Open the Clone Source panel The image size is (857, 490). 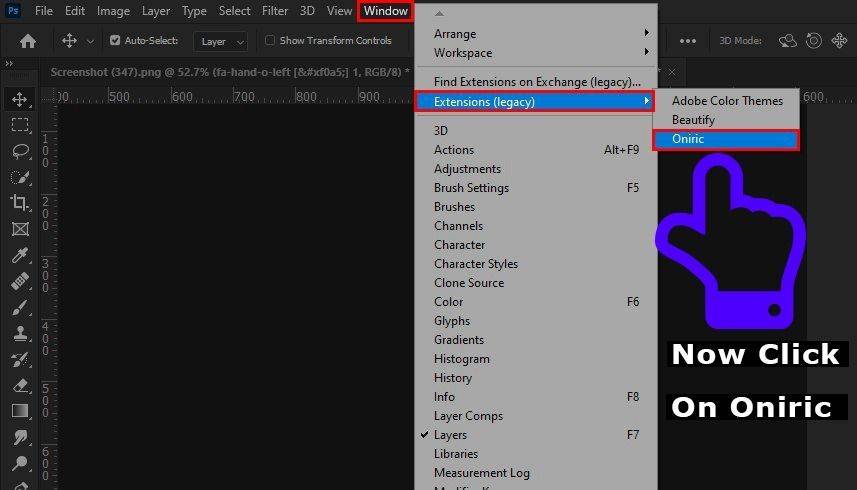[536, 283]
